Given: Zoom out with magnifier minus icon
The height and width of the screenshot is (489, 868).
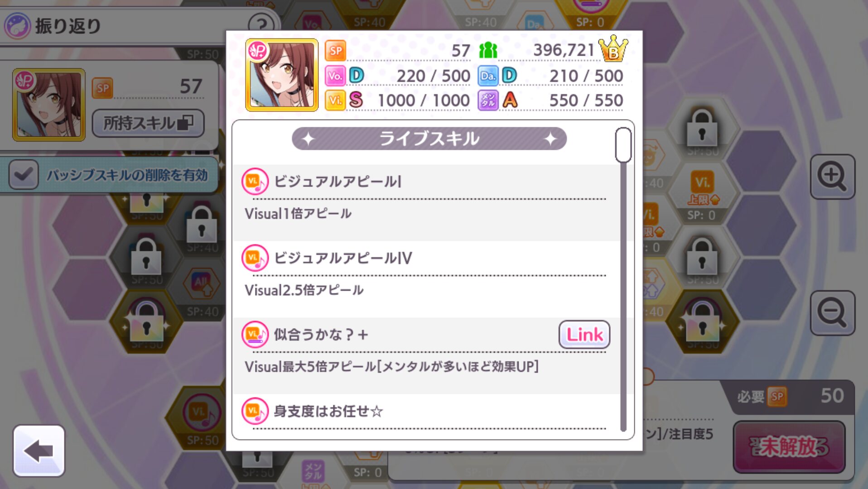Looking at the screenshot, I should tap(832, 313).
